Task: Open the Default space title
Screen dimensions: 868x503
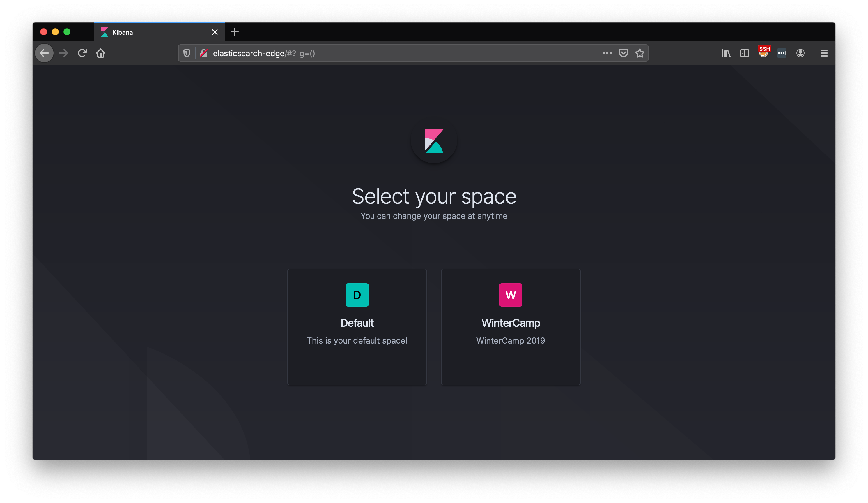Action: pyautogui.click(x=357, y=323)
